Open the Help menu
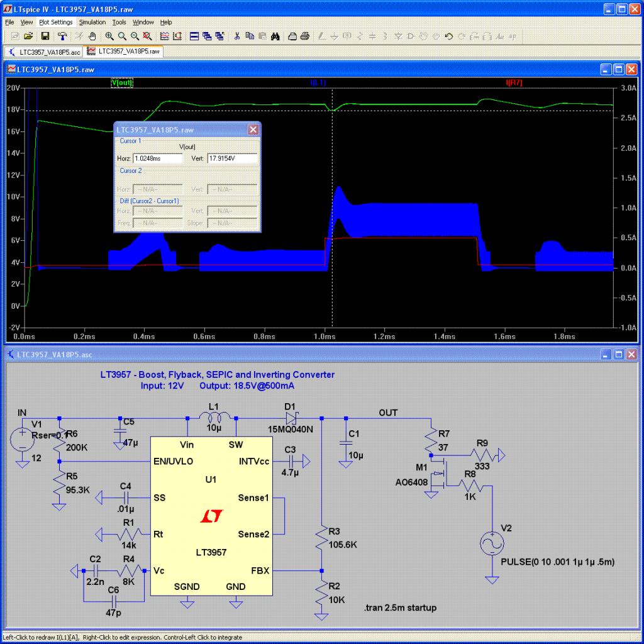The height and width of the screenshot is (644, 644). pos(166,22)
